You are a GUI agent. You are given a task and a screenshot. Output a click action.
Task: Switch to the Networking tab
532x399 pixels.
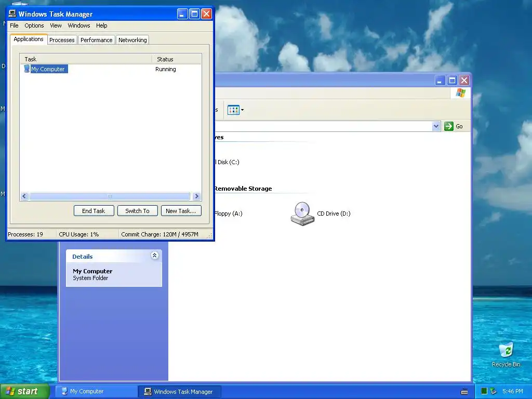pyautogui.click(x=132, y=40)
